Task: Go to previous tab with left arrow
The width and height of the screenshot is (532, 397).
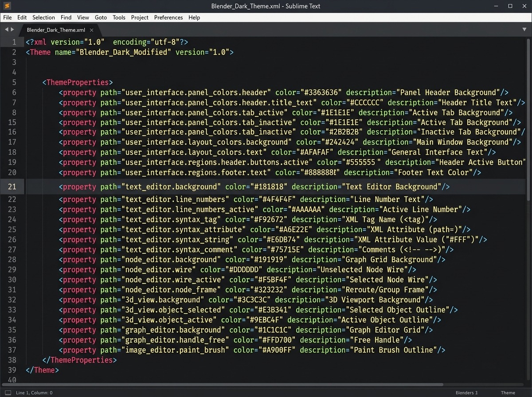Action: coord(7,30)
